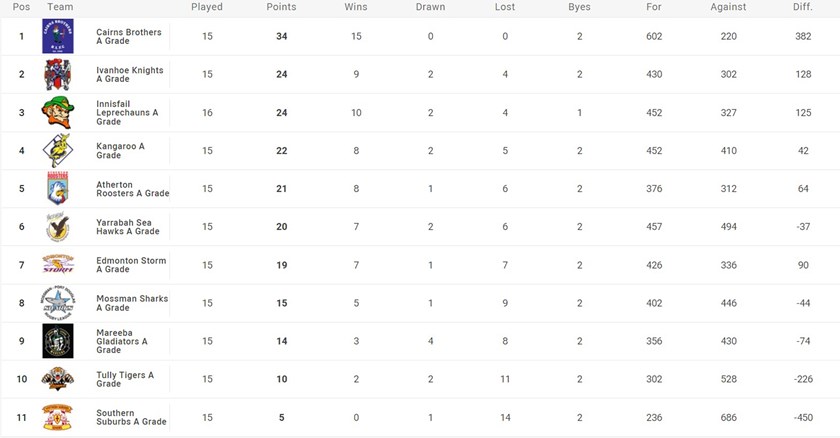Screen dimensions: 840x438
Task: Click the Ivanhoe Knights team logo
Action: 57,75
